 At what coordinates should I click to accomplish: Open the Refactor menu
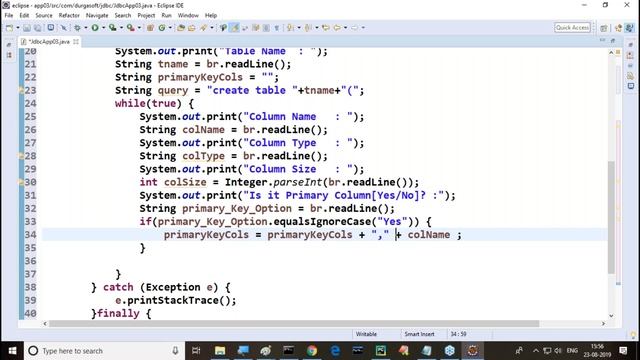pos(69,16)
